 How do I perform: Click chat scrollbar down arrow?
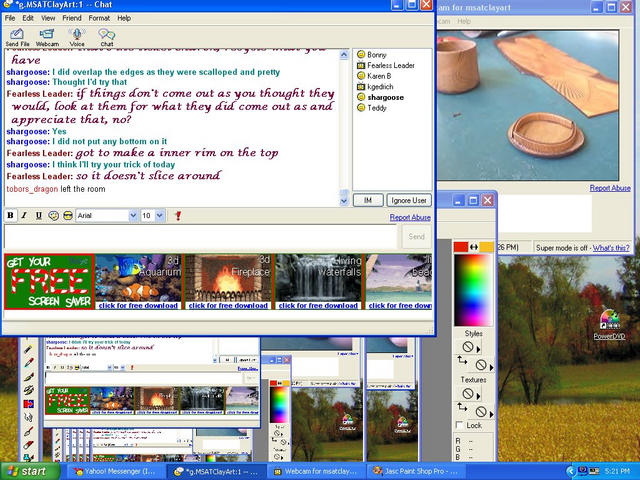pyautogui.click(x=344, y=200)
